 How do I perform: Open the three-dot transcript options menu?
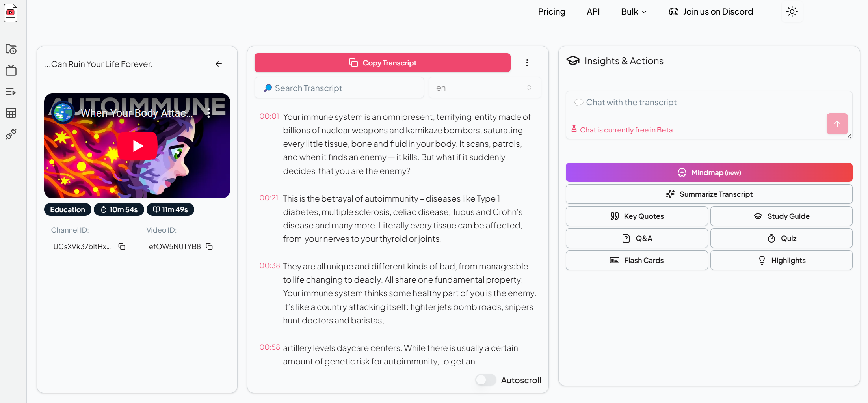[527, 63]
